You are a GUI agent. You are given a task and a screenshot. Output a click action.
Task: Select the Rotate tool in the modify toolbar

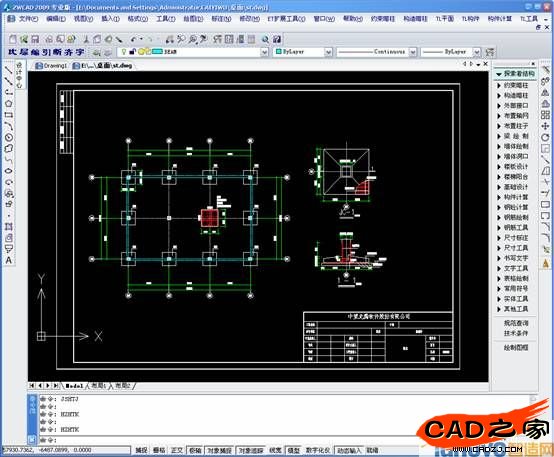click(x=545, y=137)
